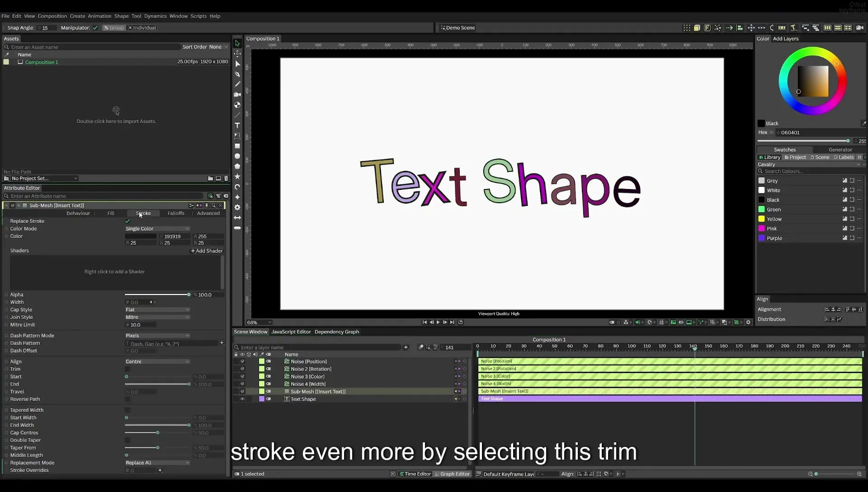
Task: Select the Pen tool in the toolbar
Action: (x=237, y=74)
